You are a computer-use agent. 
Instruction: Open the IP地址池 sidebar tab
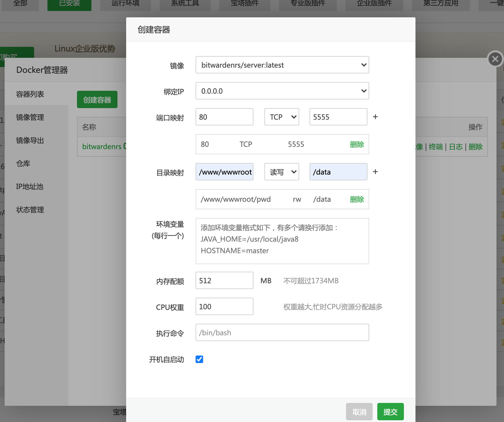(x=36, y=186)
